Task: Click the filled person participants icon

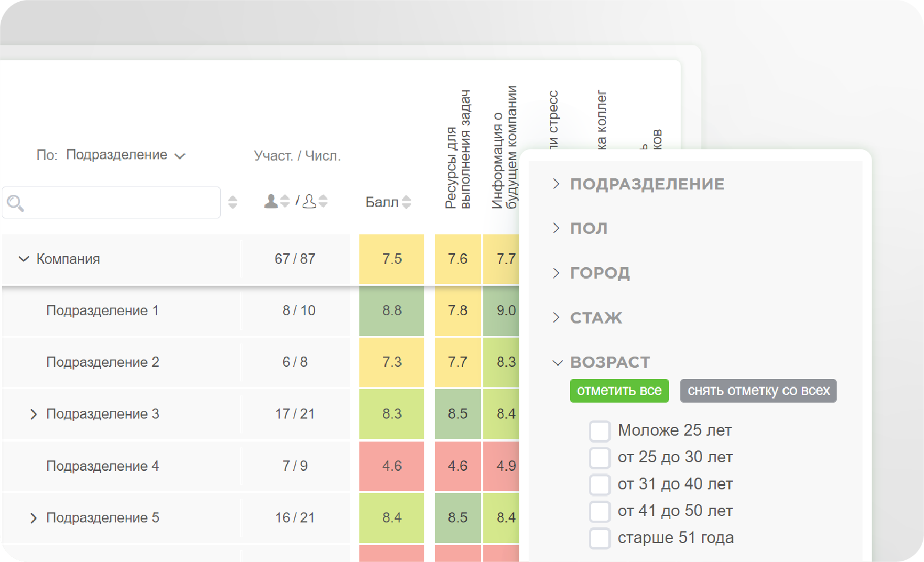Action: pyautogui.click(x=271, y=202)
